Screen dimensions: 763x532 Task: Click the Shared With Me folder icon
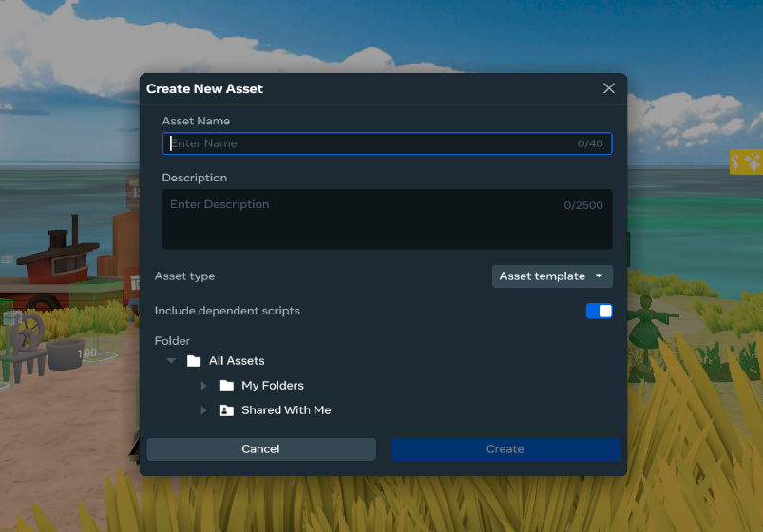click(x=226, y=410)
